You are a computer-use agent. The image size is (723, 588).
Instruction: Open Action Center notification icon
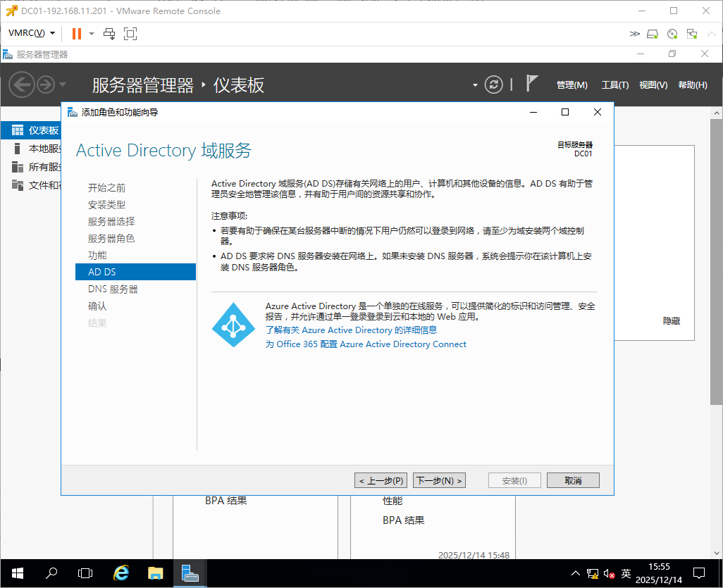click(699, 573)
